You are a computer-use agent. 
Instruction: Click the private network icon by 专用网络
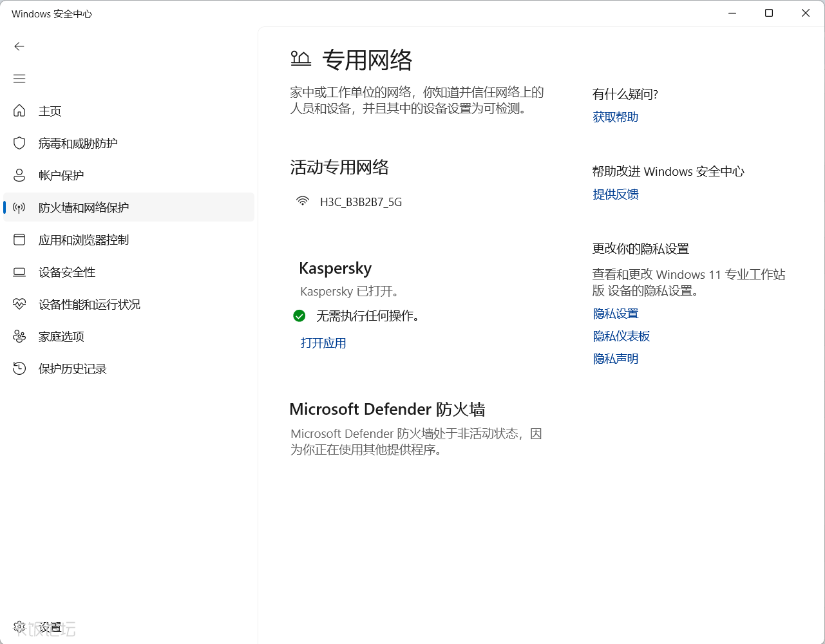(301, 59)
